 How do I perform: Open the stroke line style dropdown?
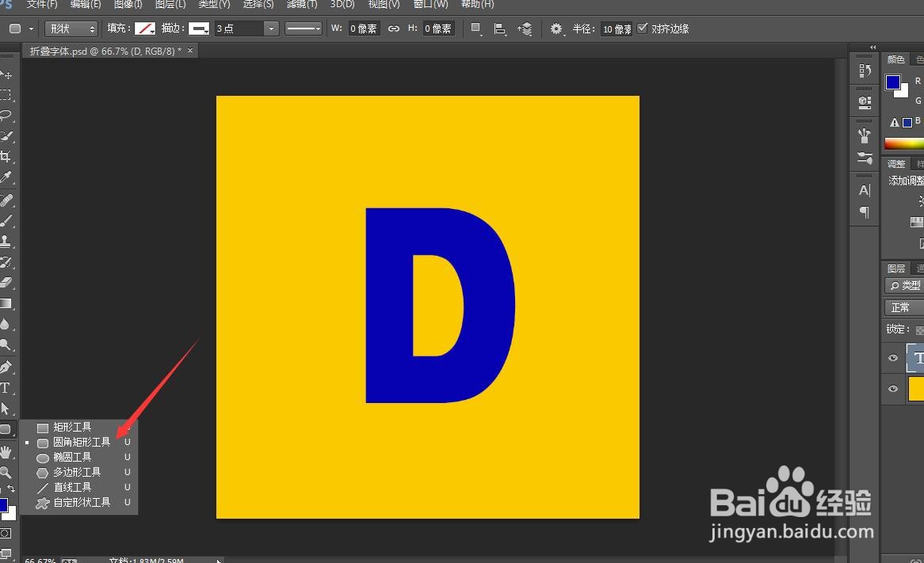point(304,29)
